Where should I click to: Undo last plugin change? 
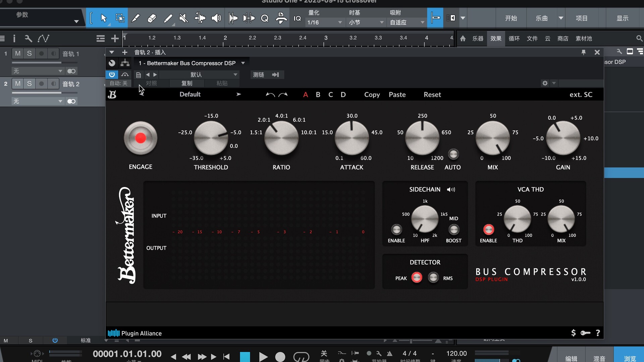coord(270,95)
